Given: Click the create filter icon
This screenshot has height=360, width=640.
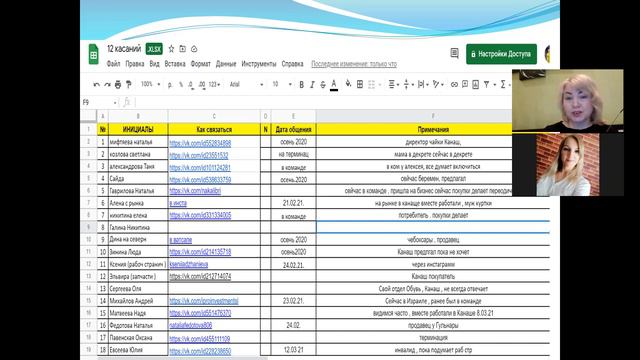Looking at the screenshot, I should coord(487,84).
